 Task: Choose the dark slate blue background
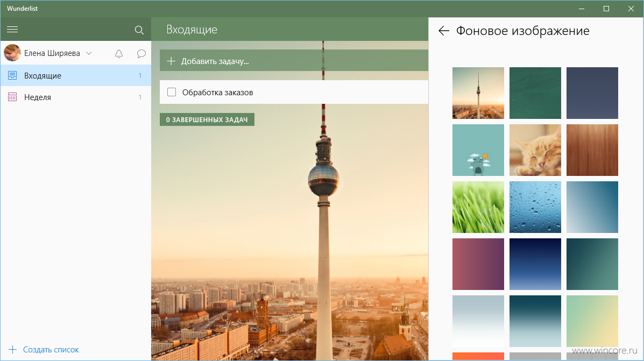pyautogui.click(x=592, y=93)
